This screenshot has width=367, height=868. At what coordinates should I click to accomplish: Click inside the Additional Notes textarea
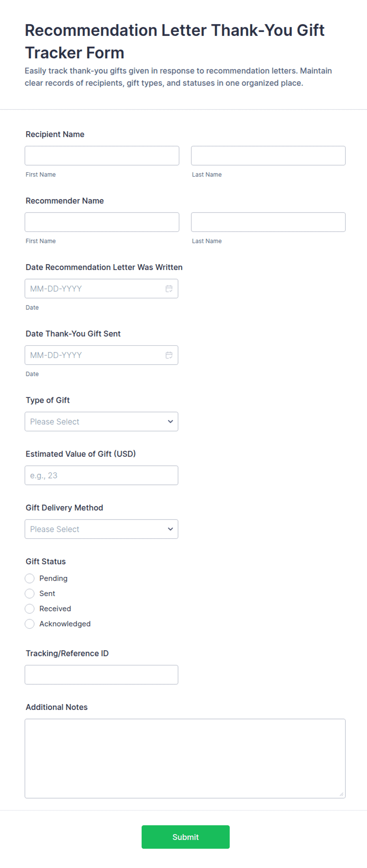pos(185,758)
